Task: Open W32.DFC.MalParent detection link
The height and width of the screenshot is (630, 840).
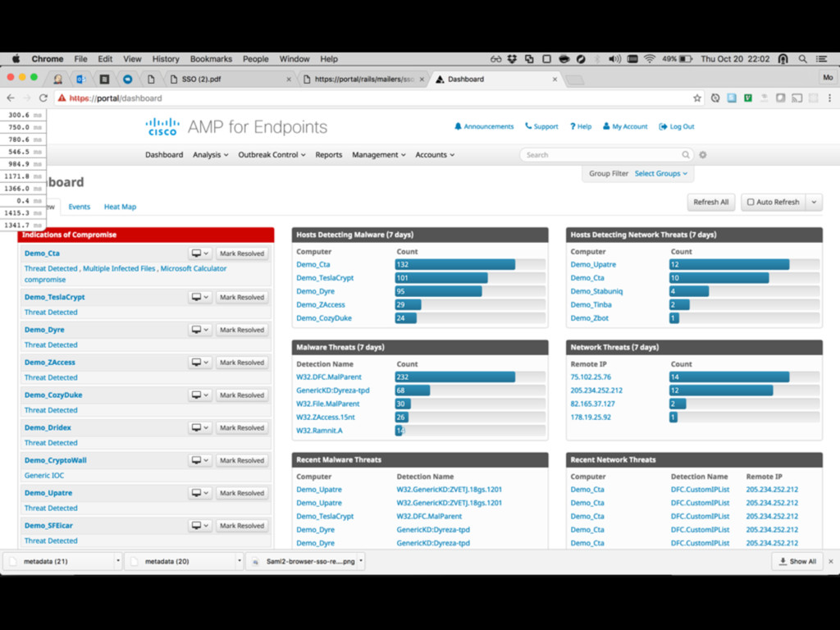Action: tap(329, 377)
